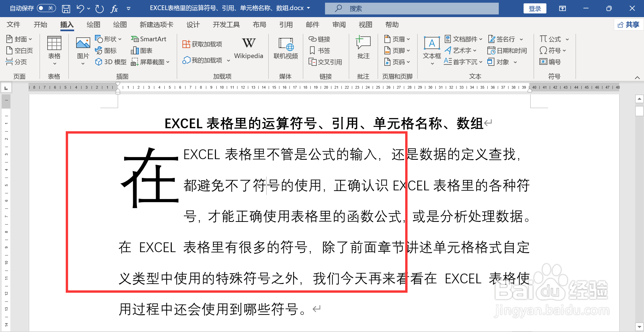Viewport: 644px width, 332px height.
Task: Click the SmartArt button
Action: pyautogui.click(x=149, y=39)
